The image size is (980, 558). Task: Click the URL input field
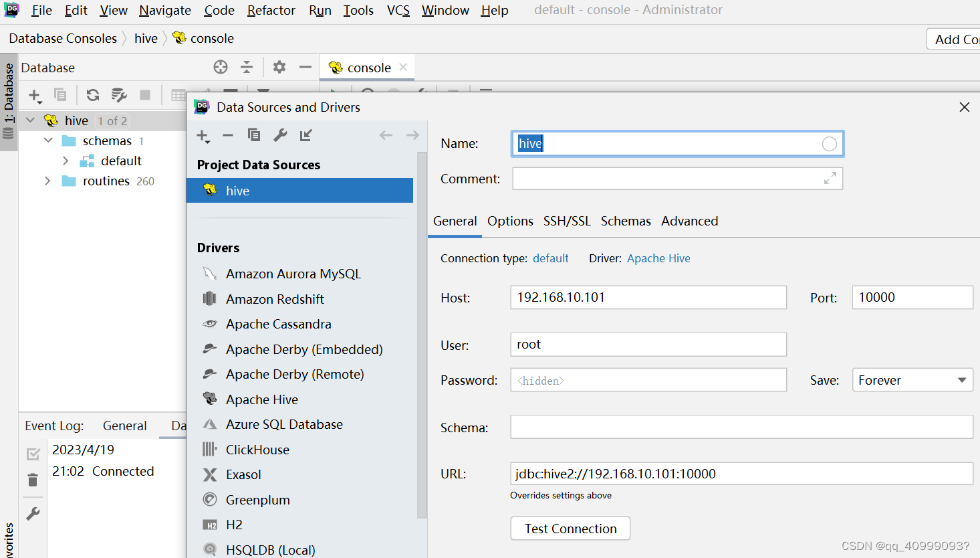[x=741, y=474]
